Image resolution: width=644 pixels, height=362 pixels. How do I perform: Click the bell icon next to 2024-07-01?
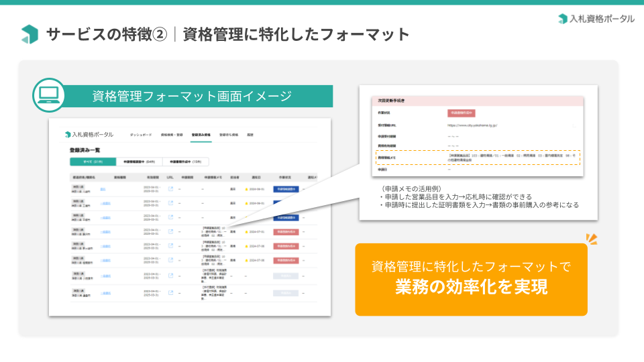tap(246, 232)
